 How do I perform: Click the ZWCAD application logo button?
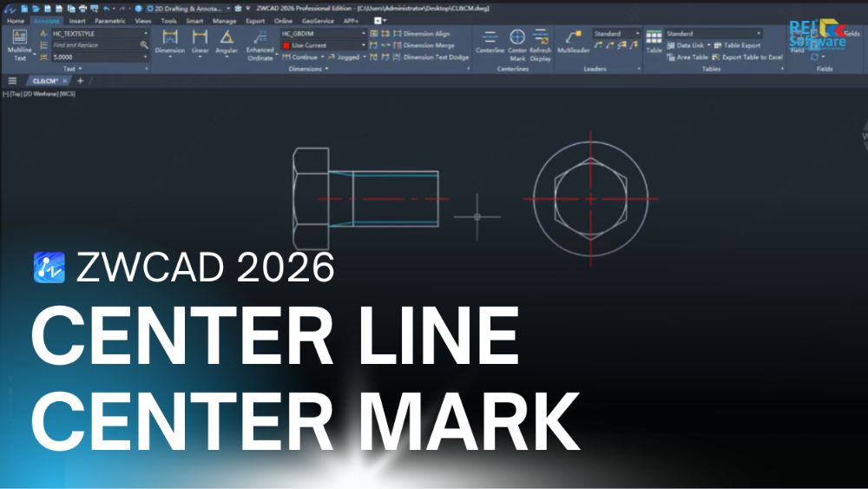10,9
